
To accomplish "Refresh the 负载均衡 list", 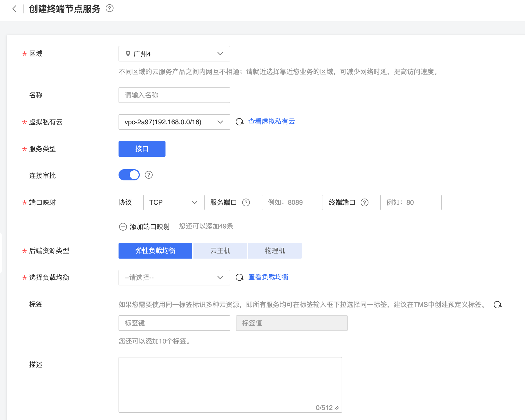I will 240,277.
